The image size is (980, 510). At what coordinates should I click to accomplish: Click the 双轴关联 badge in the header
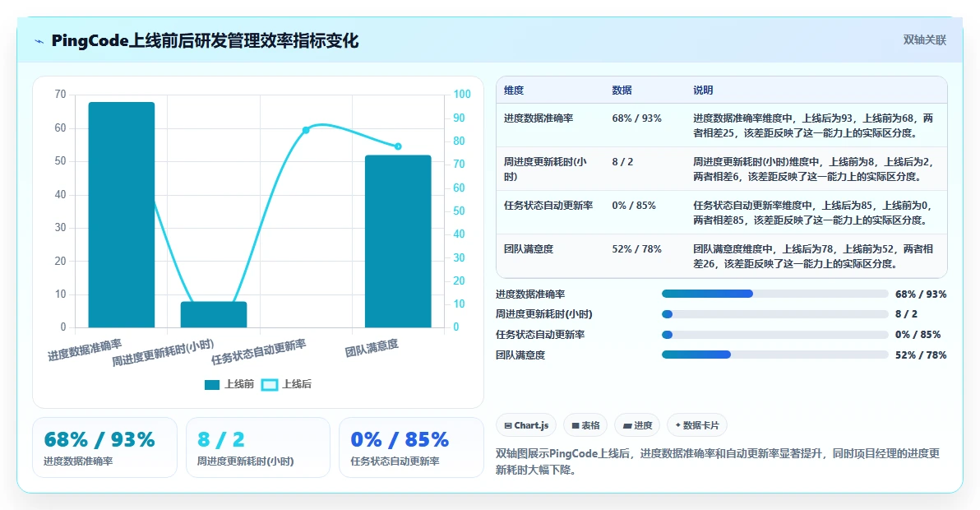click(924, 40)
